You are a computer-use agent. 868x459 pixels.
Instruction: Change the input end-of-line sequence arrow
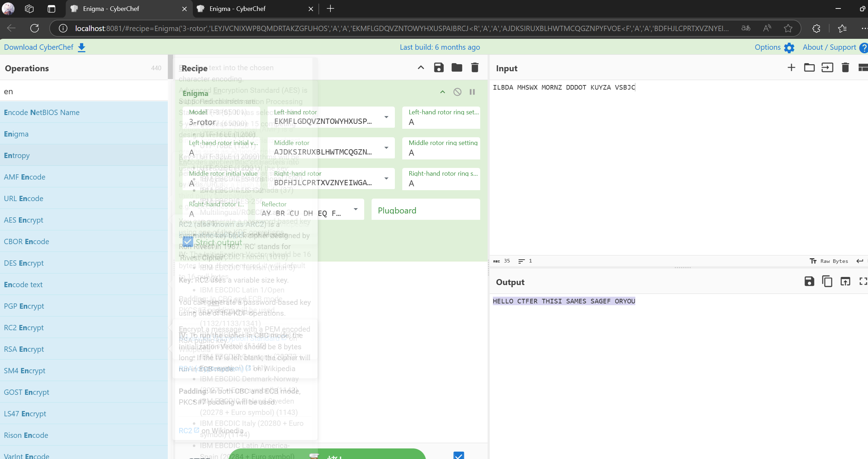tap(860, 261)
